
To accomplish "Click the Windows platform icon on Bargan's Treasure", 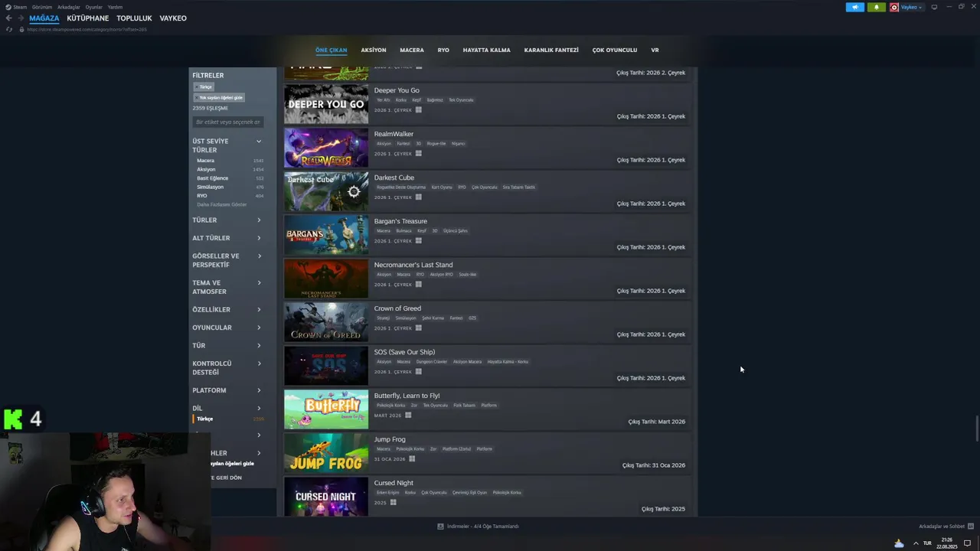I will pyautogui.click(x=418, y=241).
